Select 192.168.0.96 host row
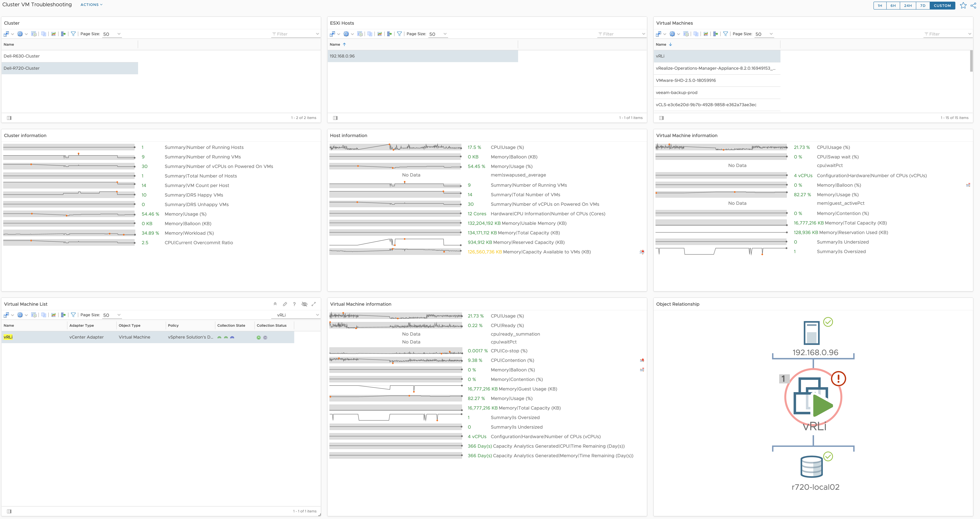This screenshot has height=519, width=980. pos(423,56)
